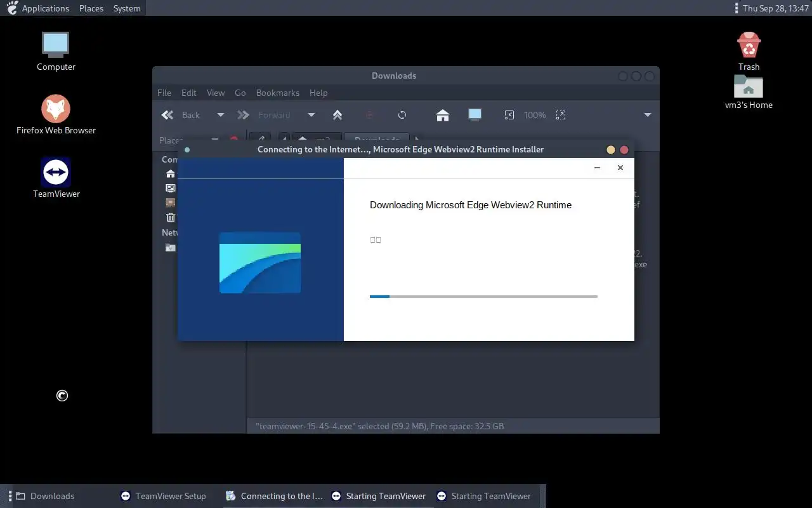This screenshot has width=812, height=508.
Task: Go up to the parent folder
Action: [337, 115]
